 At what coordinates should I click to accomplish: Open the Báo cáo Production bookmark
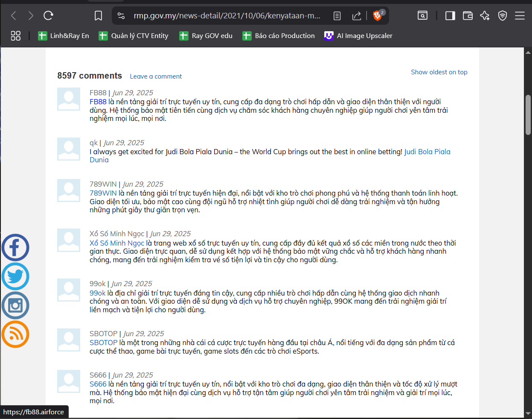[279, 36]
